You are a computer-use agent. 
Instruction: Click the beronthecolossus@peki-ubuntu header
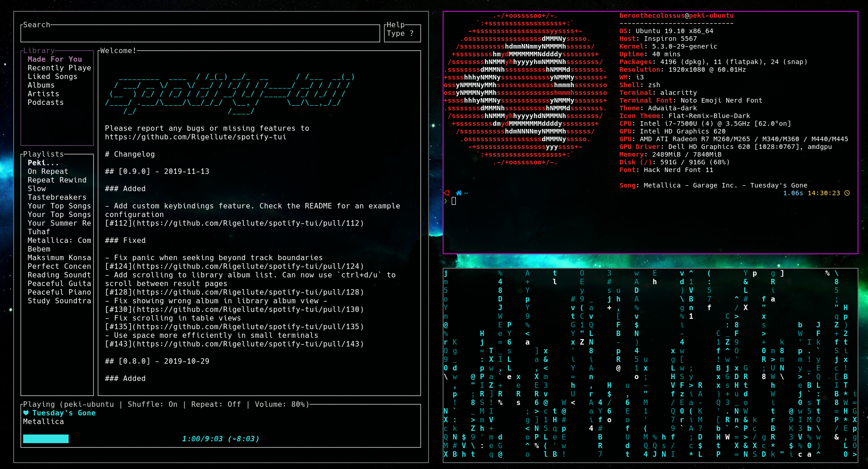tap(676, 16)
